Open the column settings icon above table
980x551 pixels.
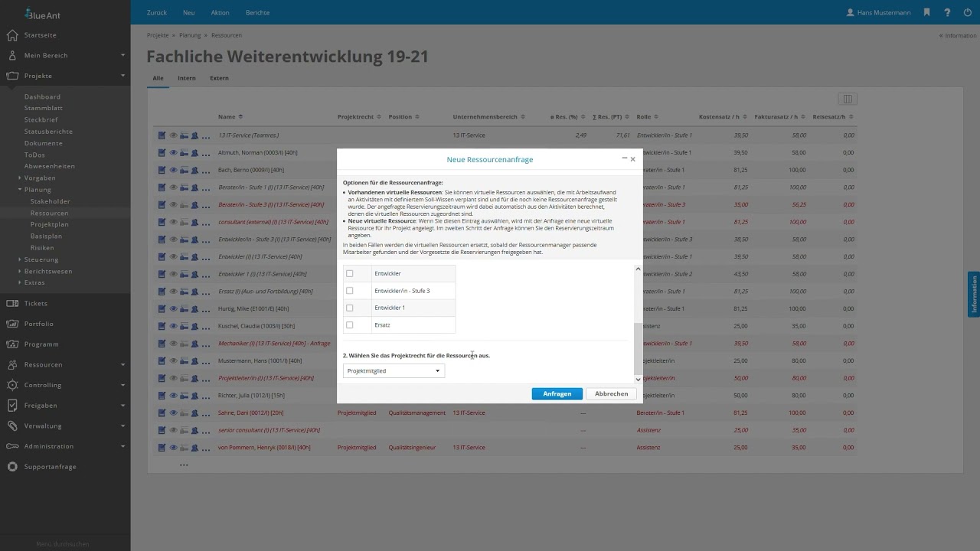pos(847,99)
